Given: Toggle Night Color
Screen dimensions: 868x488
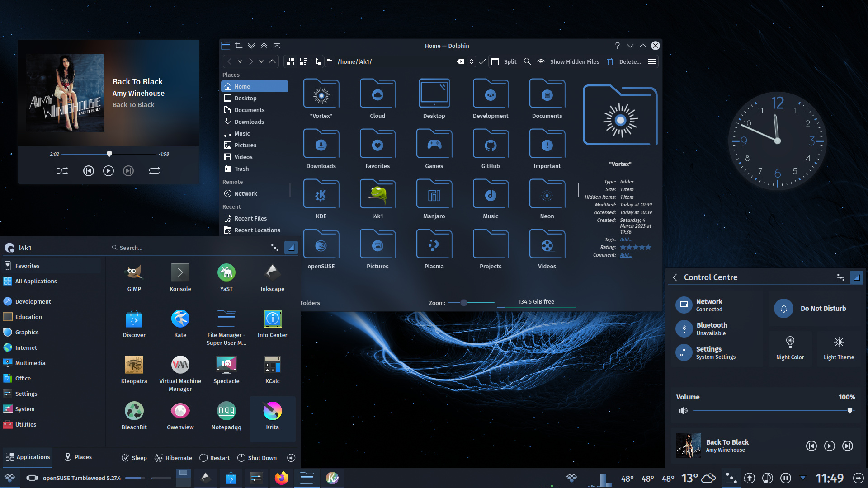Looking at the screenshot, I should [790, 348].
